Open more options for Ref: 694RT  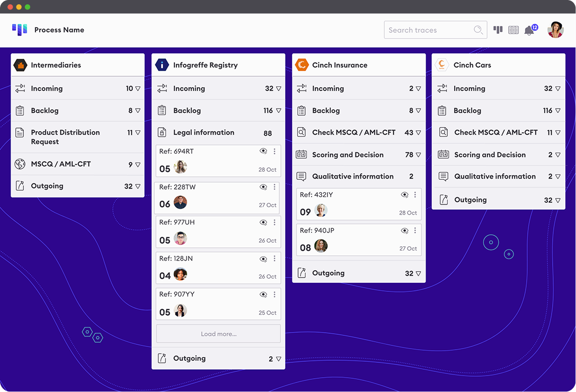click(x=274, y=152)
